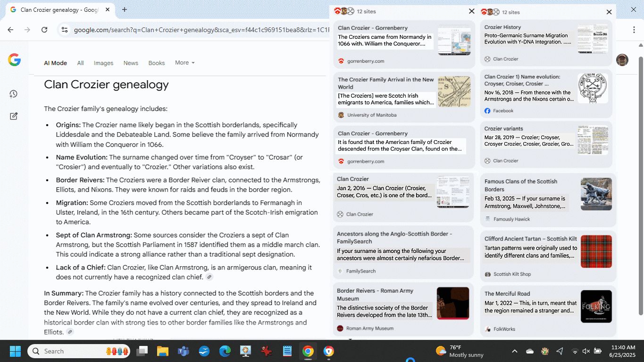Screen dimensions: 644x362
Task: Open 'The Crozier Family Arrival in the New World'
Action: tap(404, 97)
